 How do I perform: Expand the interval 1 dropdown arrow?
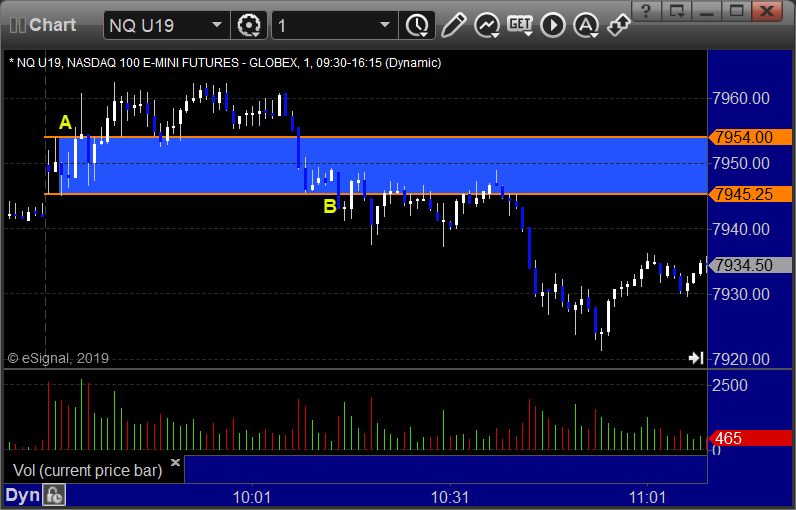point(385,24)
